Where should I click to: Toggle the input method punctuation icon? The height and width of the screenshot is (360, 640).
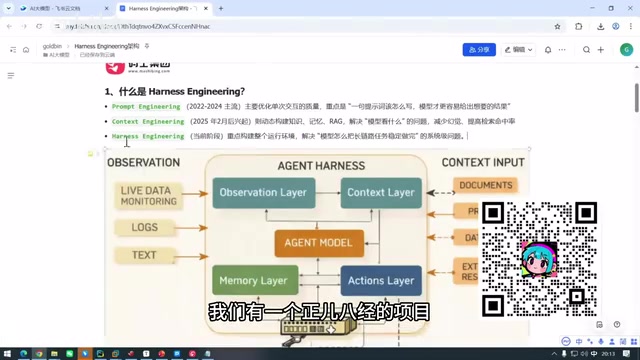[x=590, y=342]
